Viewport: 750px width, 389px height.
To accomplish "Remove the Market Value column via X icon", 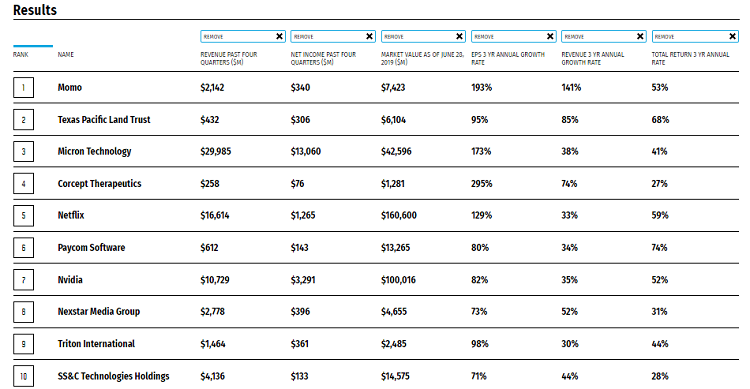I will click(459, 36).
